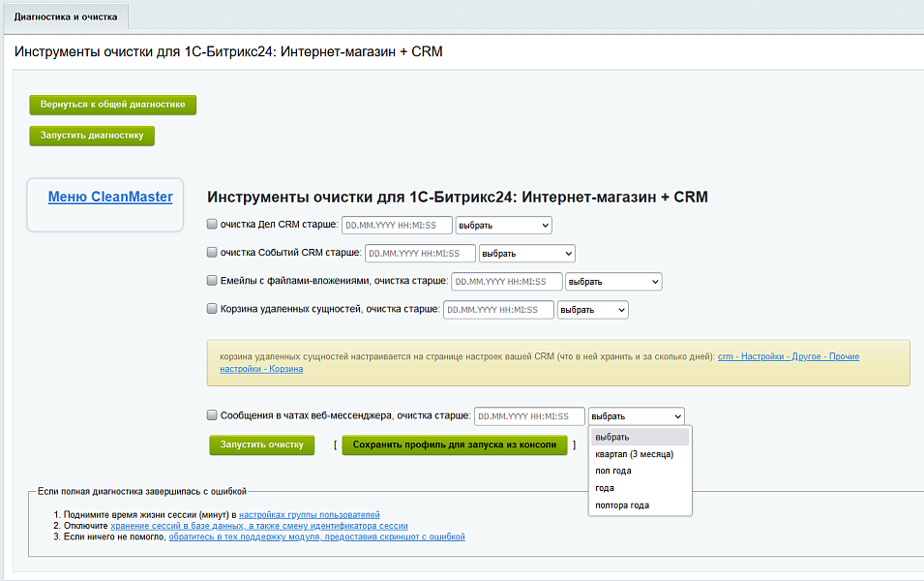Choose "пол года" in the dropdown list
Viewport: 924px width, 581px height.
point(616,471)
